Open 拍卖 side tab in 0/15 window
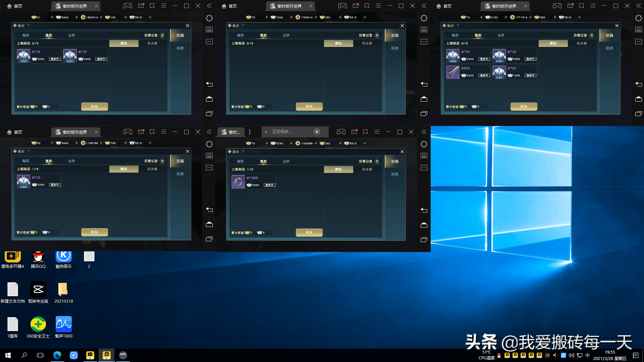Viewport: 644px width, 362px height. coord(395,48)
